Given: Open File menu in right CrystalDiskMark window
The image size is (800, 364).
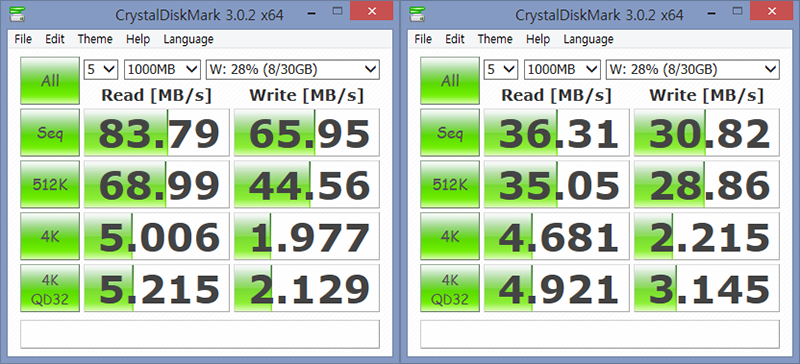Looking at the screenshot, I should pos(423,39).
